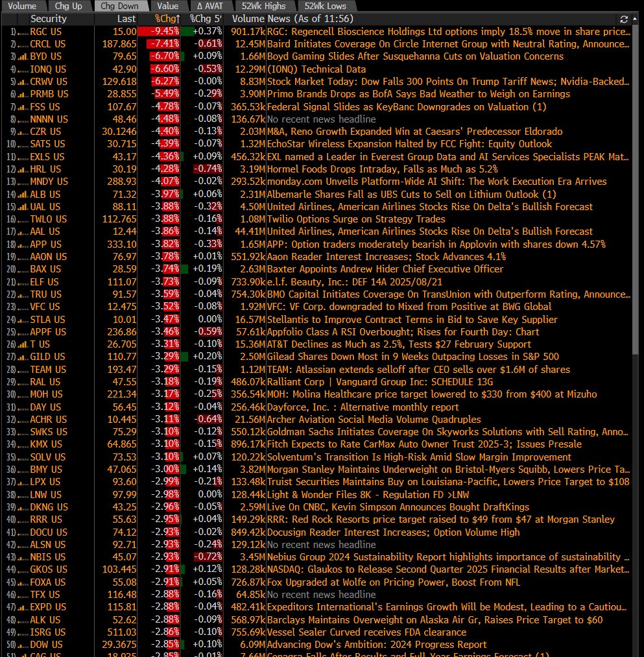Screen dimensions: 644x657
Task: Select the MNDY US ticker
Action: coord(49,182)
